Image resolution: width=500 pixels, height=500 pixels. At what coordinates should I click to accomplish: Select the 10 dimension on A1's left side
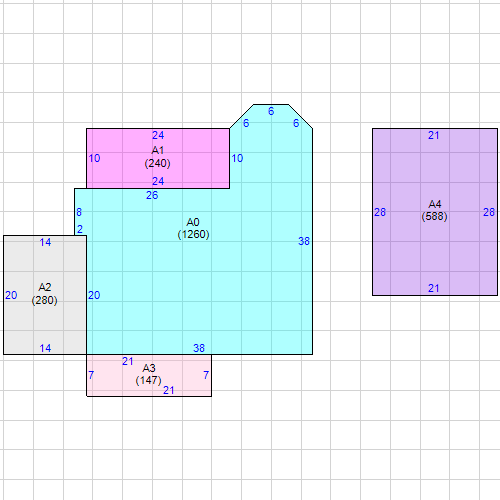94,158
